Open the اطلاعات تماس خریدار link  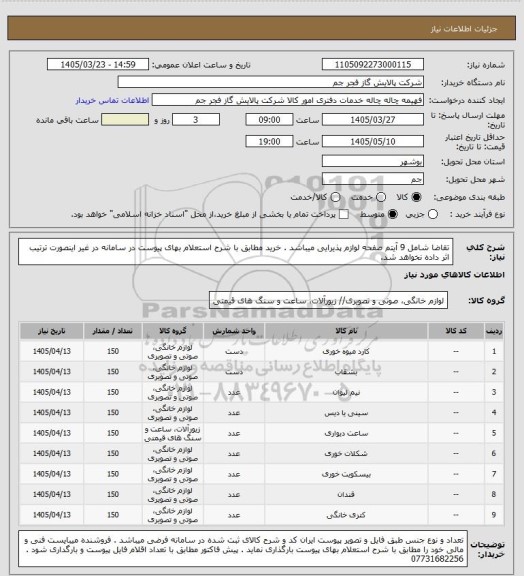[x=112, y=100]
